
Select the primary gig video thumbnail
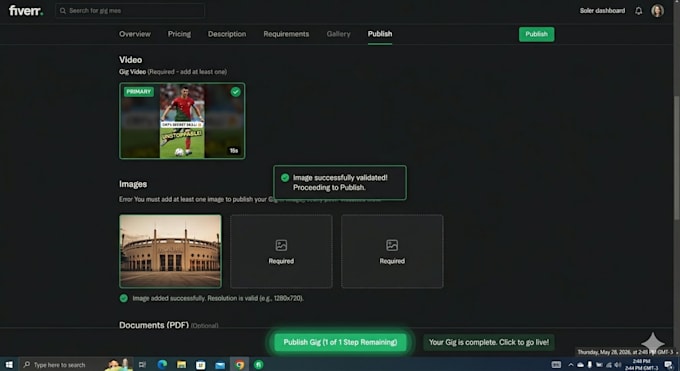[x=182, y=121]
